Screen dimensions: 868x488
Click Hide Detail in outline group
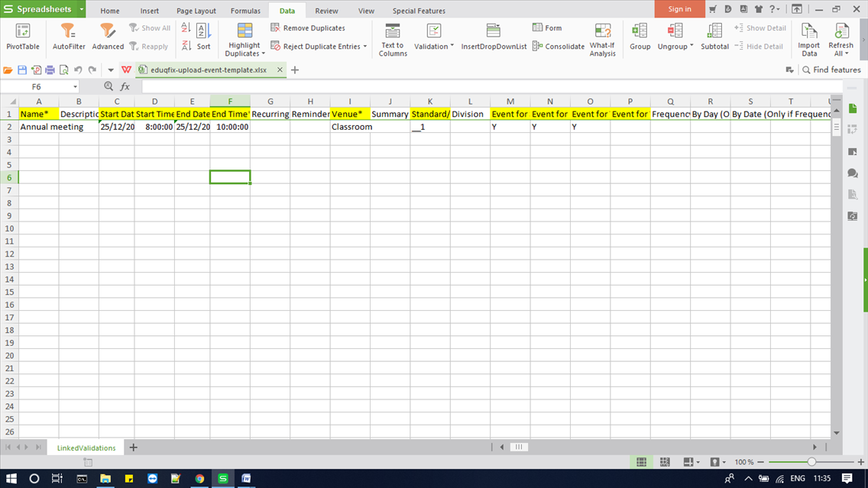pos(759,46)
